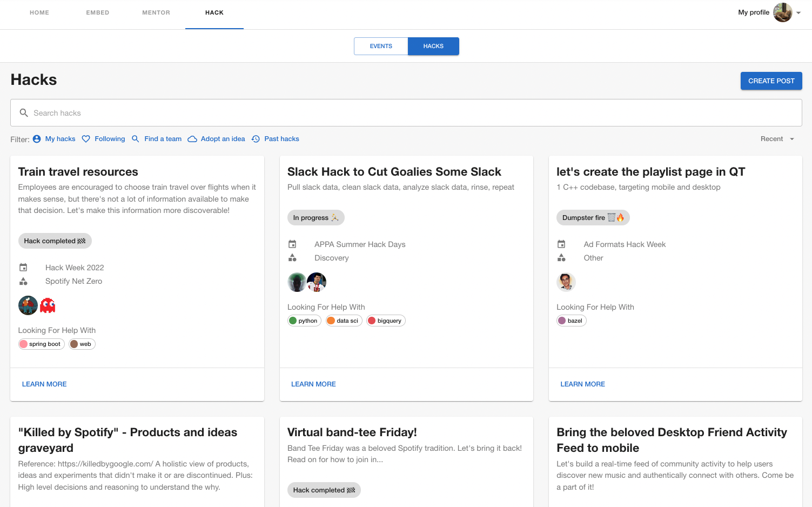Open Bring the beloved Desktop Friend Activity Feed title
This screenshot has height=507, width=812.
click(x=672, y=440)
